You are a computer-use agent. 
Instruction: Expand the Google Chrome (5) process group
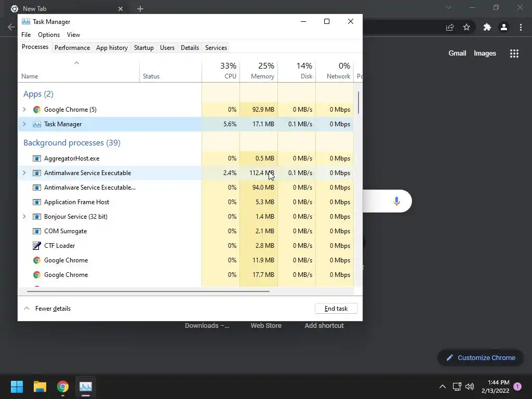tap(24, 110)
